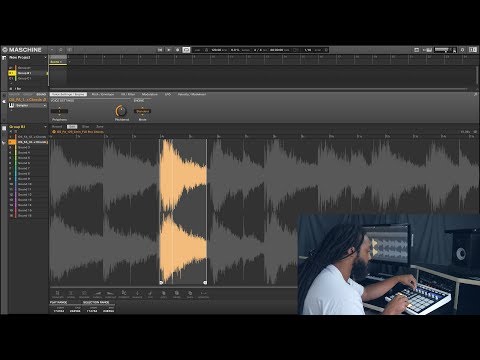
Task: Click the Polyphony value field
Action: [59, 111]
